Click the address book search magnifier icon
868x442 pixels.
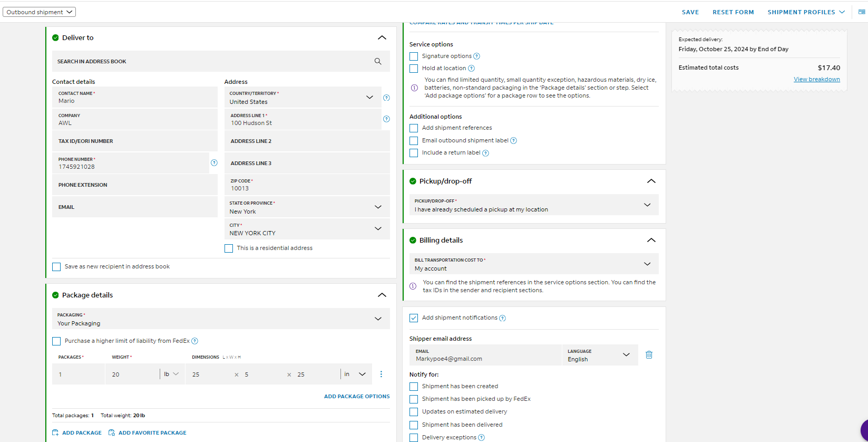[x=378, y=61]
